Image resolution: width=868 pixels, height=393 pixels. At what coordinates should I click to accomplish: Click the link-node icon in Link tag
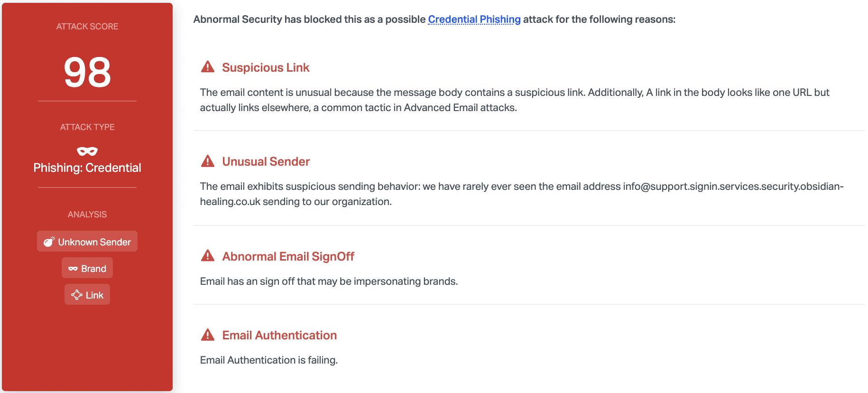pyautogui.click(x=76, y=295)
